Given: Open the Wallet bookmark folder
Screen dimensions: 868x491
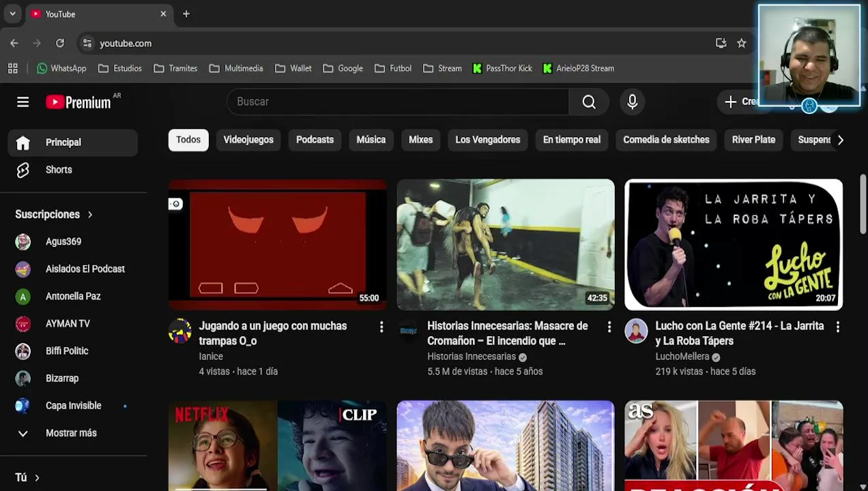Looking at the screenshot, I should pyautogui.click(x=293, y=68).
